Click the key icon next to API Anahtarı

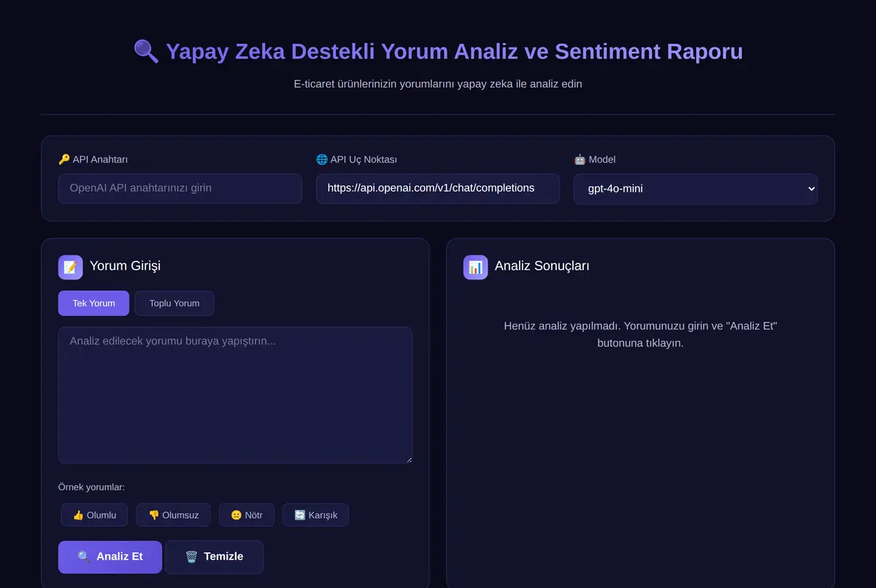64,159
